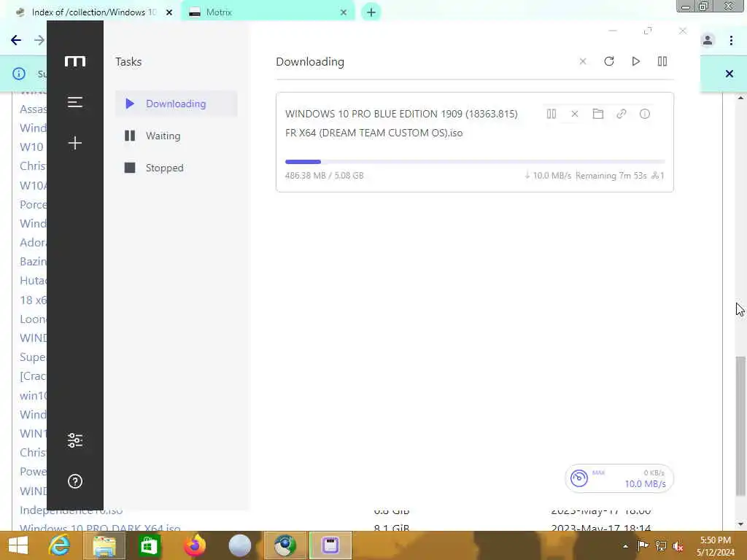Open Motrix preferences sliders icon
Image resolution: width=747 pixels, height=560 pixels.
(75, 440)
